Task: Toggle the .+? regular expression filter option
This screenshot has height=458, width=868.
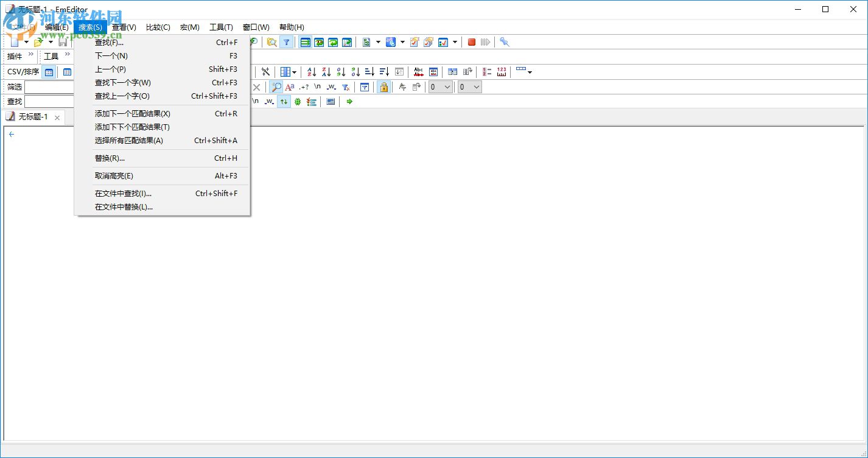Action: point(304,87)
